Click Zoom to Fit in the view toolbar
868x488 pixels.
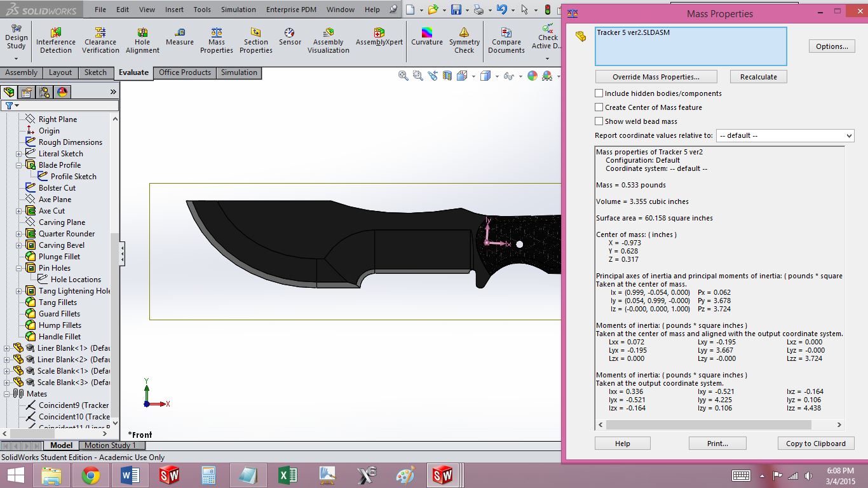(403, 75)
